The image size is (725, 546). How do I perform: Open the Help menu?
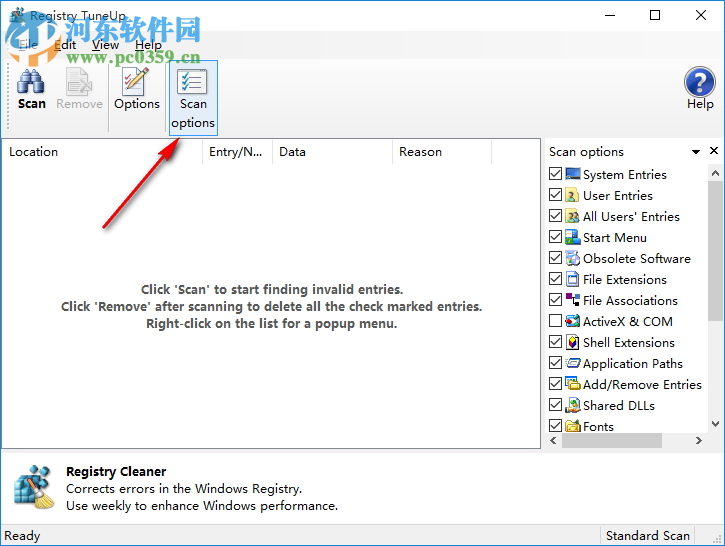point(148,45)
